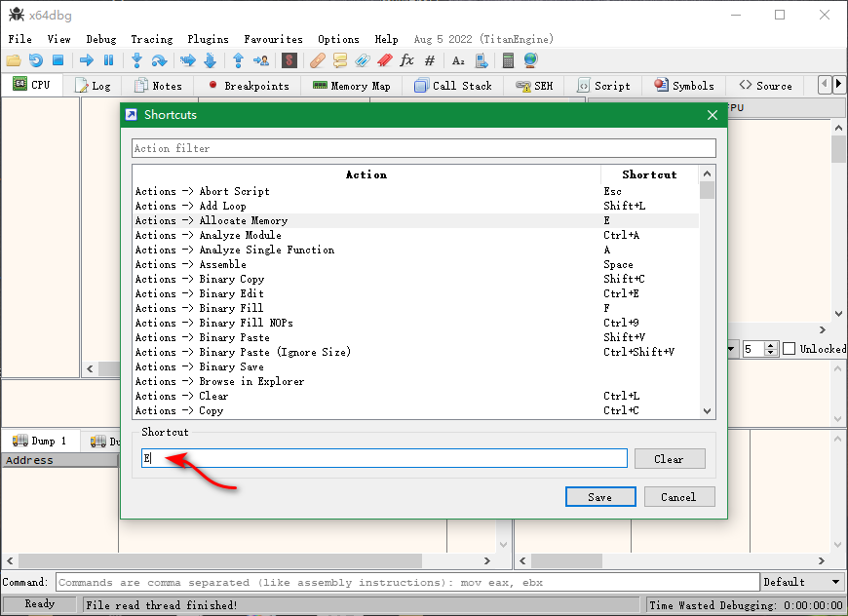
Task: Switch to the CPU tab
Action: pos(31,85)
